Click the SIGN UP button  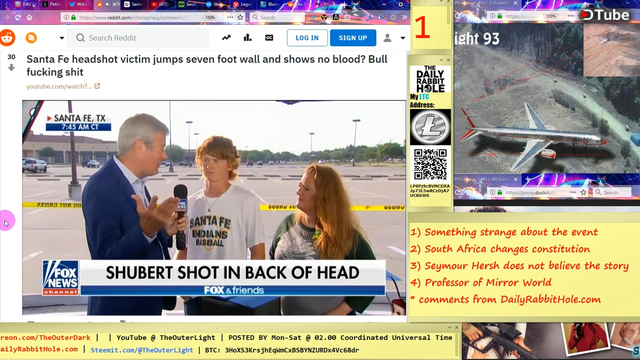coord(353,38)
